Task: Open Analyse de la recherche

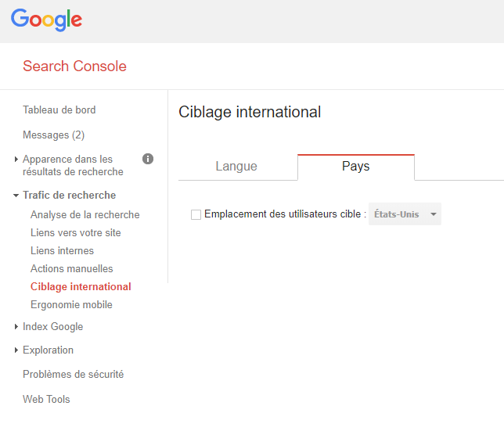Action: click(x=85, y=215)
